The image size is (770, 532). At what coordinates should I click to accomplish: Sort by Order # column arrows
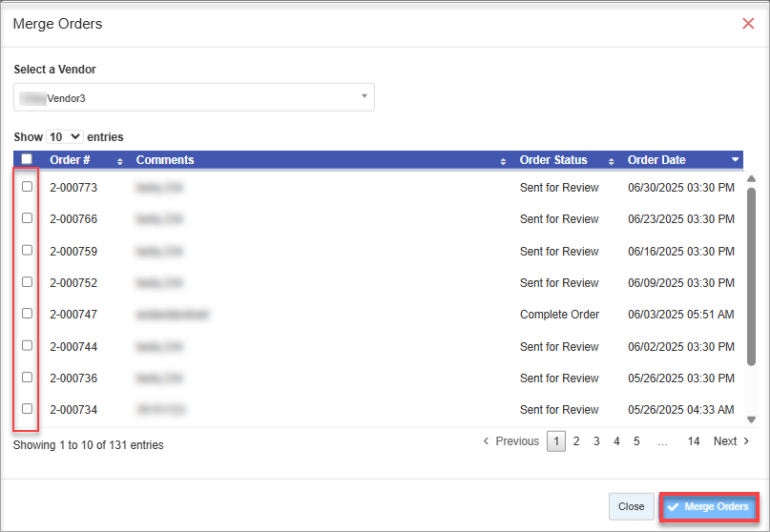point(120,161)
